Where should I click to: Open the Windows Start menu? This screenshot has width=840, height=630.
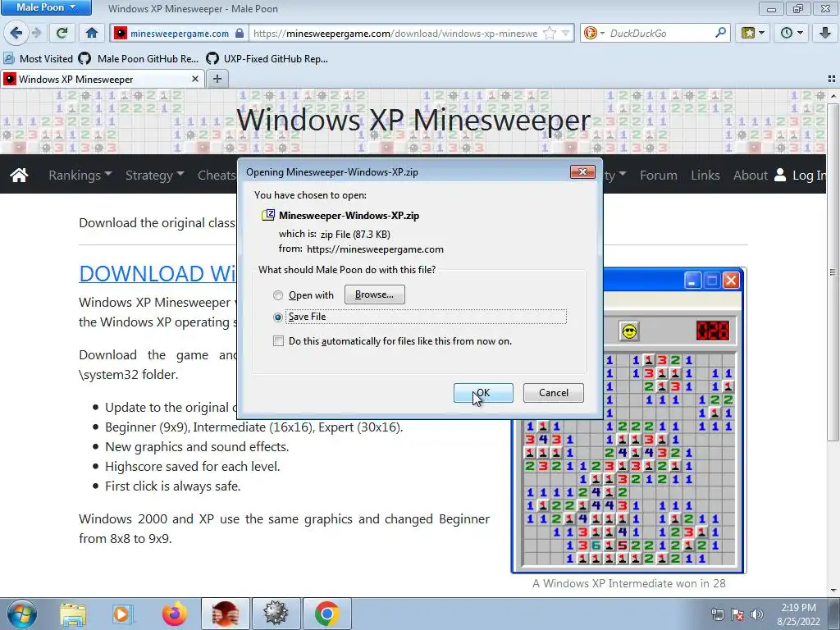pos(21,614)
